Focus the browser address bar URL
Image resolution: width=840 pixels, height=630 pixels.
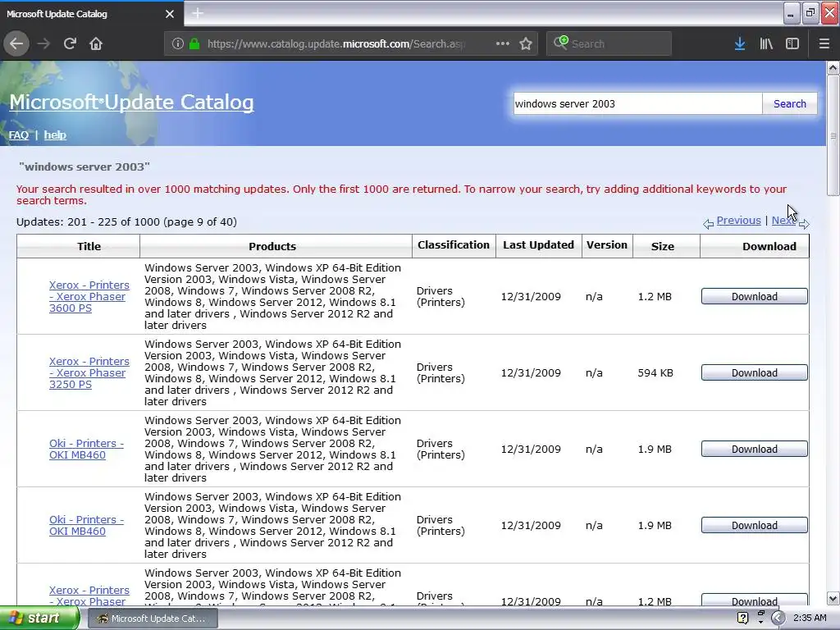click(x=336, y=44)
